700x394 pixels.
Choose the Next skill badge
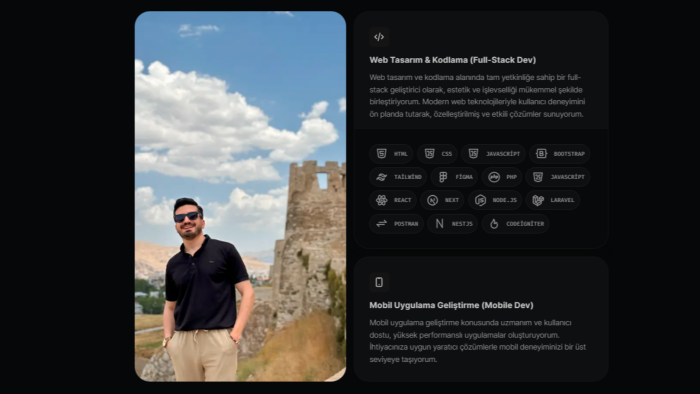442,200
